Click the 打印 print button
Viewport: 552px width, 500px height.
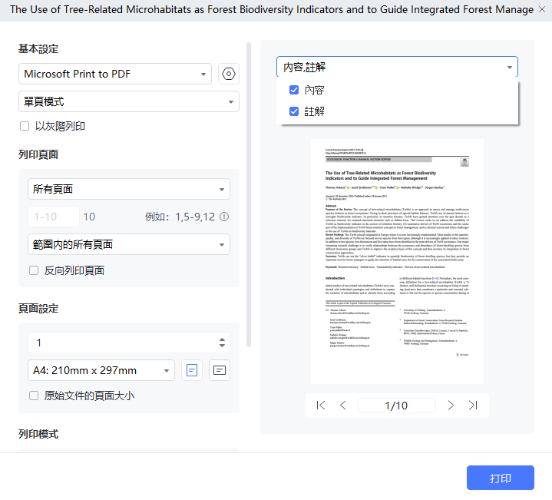pos(500,478)
